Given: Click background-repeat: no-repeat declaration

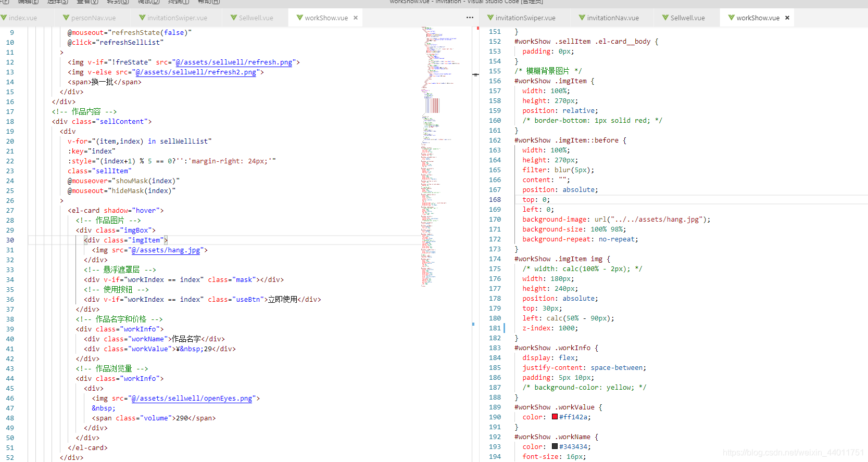Looking at the screenshot, I should tap(581, 239).
